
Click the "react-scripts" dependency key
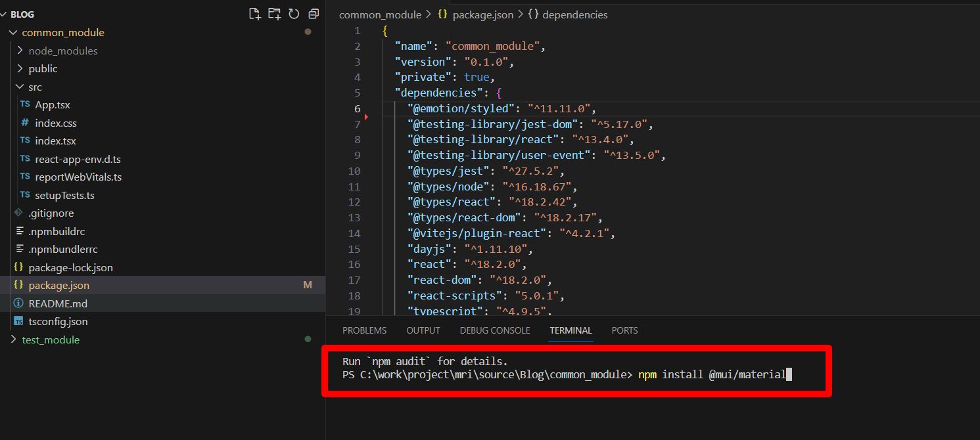pyautogui.click(x=455, y=296)
